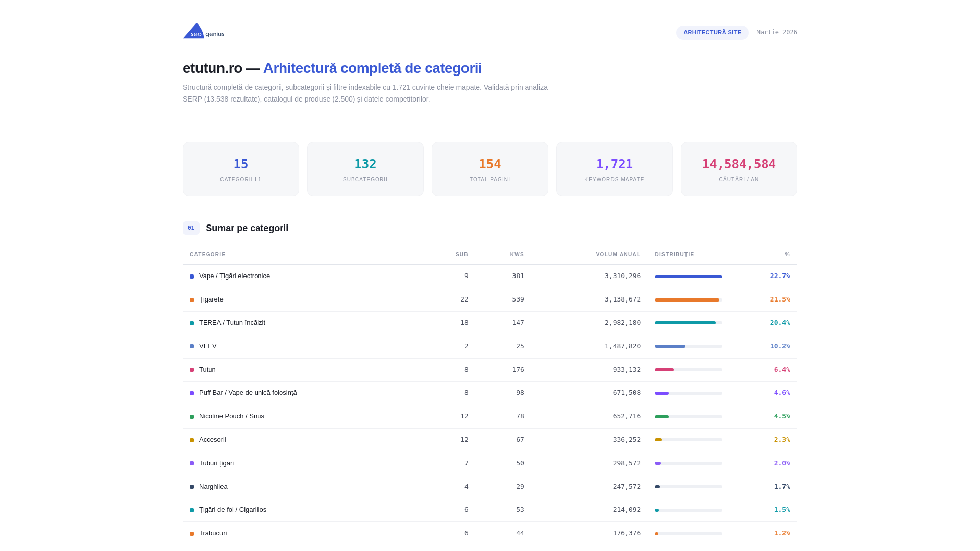Select the Trabucuri category row
The height and width of the screenshot is (551, 980).
point(213,533)
